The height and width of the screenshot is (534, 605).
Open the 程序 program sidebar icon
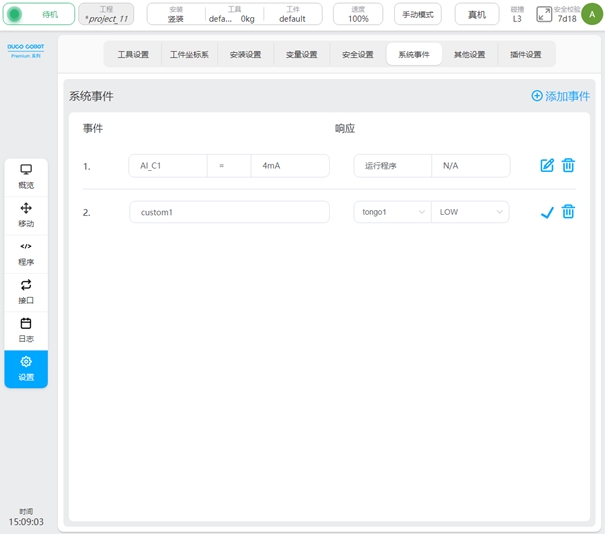[26, 252]
